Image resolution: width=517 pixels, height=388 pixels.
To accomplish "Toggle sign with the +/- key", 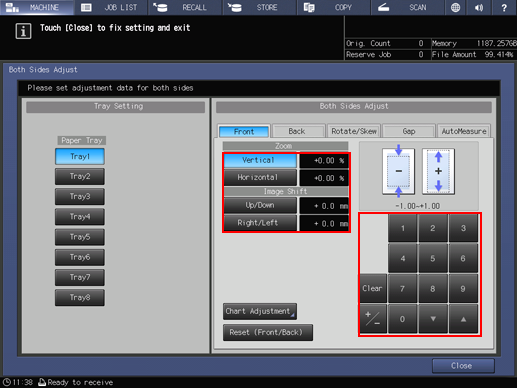I will click(373, 319).
